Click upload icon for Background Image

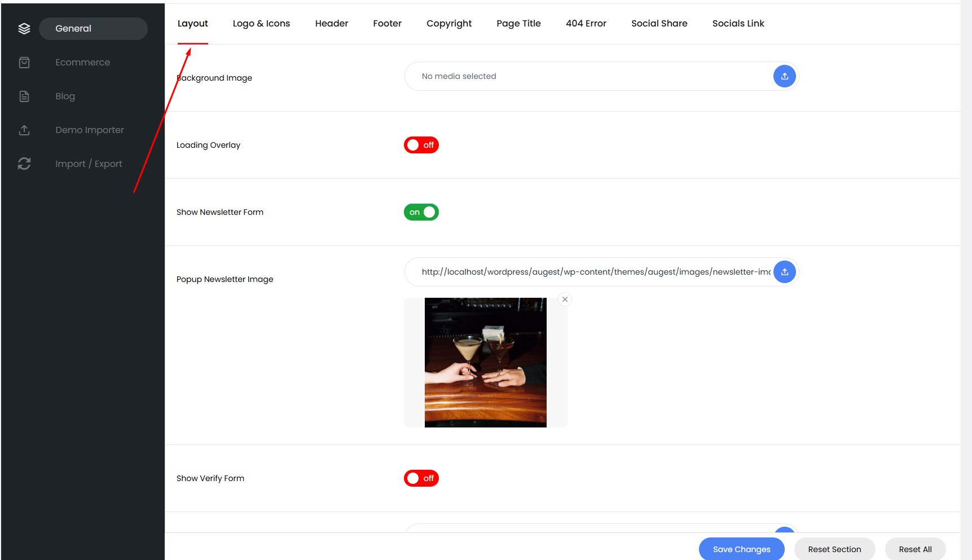784,76
